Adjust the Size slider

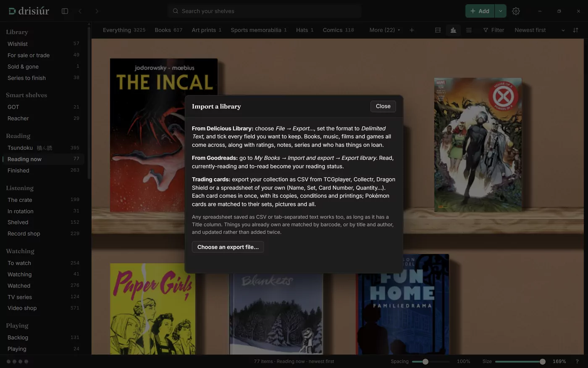[520, 361]
